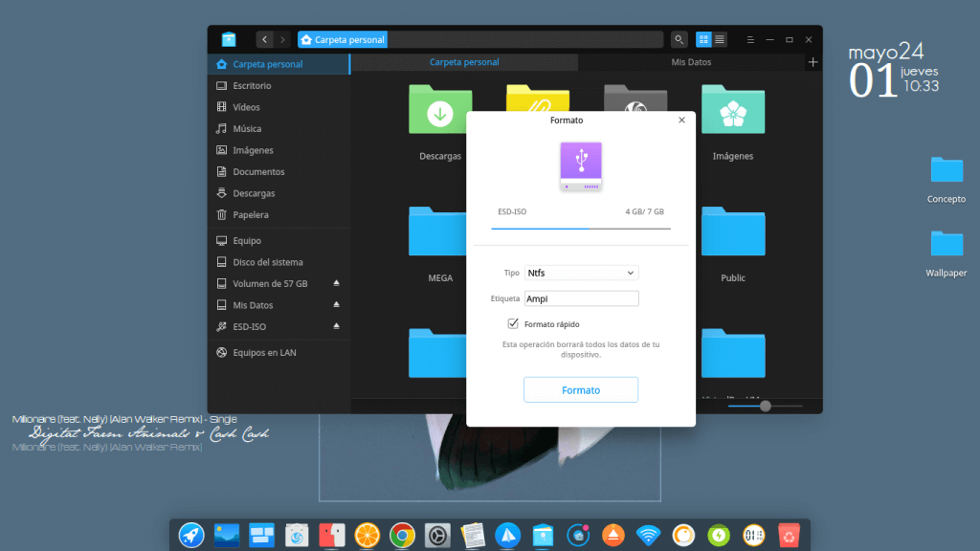Click the Formato button to format
The height and width of the screenshot is (551, 980).
[x=581, y=390]
